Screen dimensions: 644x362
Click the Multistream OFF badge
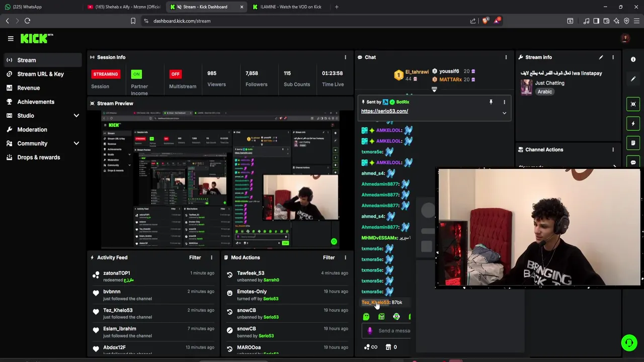click(175, 74)
